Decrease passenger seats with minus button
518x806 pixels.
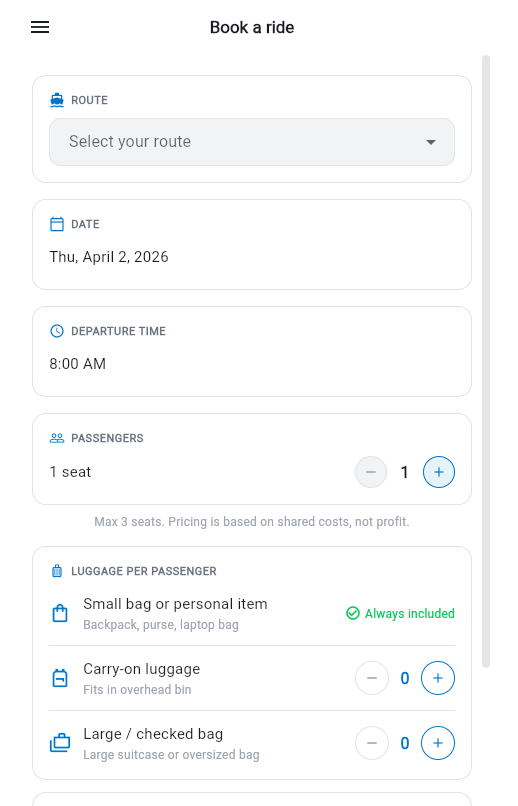coord(371,472)
